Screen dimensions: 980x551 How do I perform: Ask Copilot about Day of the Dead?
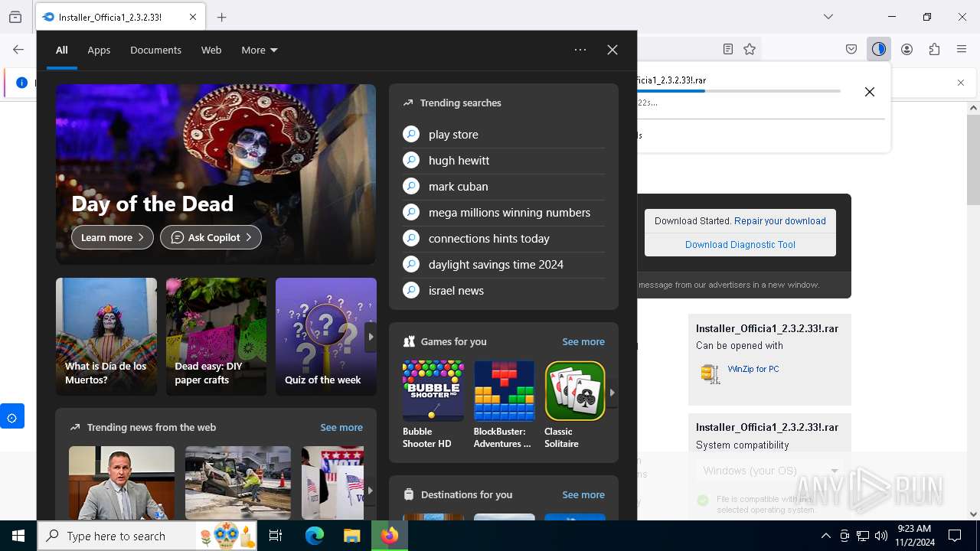click(x=211, y=237)
